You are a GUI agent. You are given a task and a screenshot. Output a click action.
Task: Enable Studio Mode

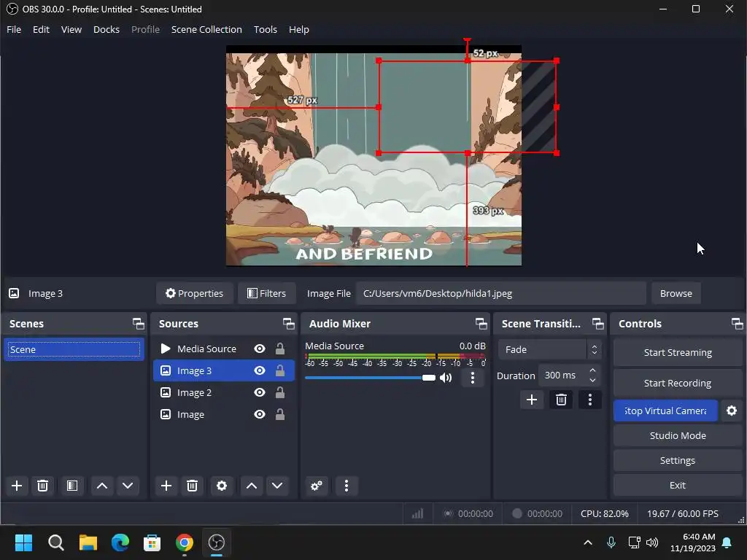point(678,436)
